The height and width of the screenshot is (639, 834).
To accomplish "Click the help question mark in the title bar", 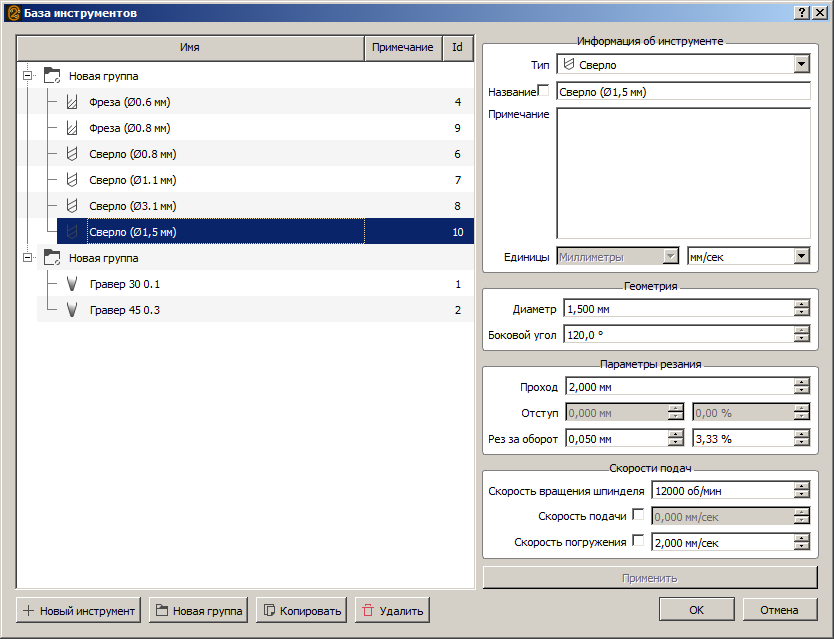I will [802, 12].
